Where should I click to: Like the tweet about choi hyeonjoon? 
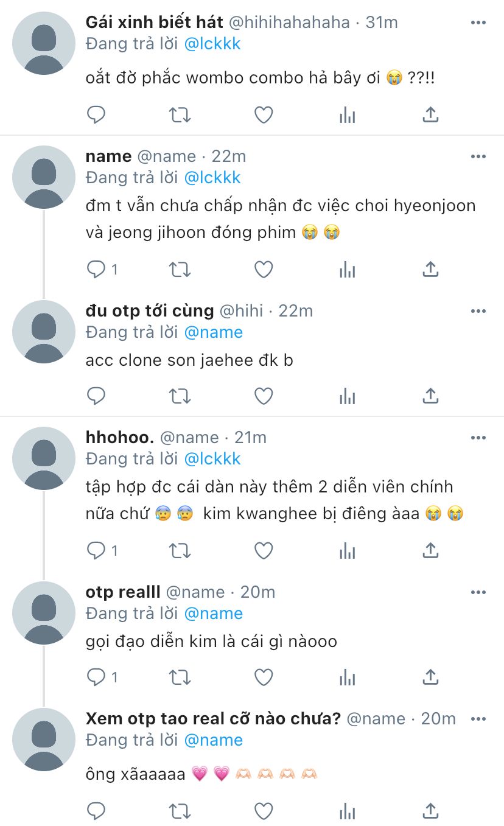point(263,269)
